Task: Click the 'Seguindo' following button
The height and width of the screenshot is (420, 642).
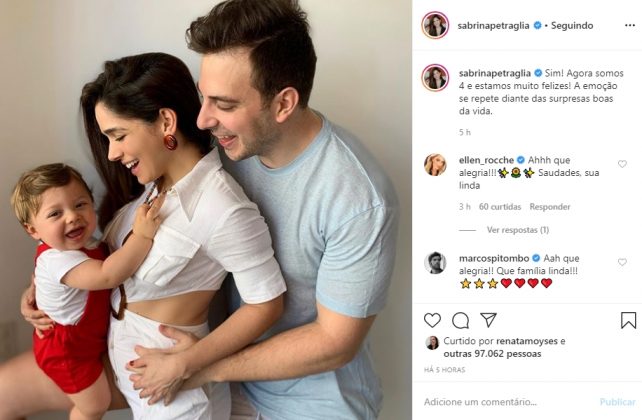Action: pos(572,25)
